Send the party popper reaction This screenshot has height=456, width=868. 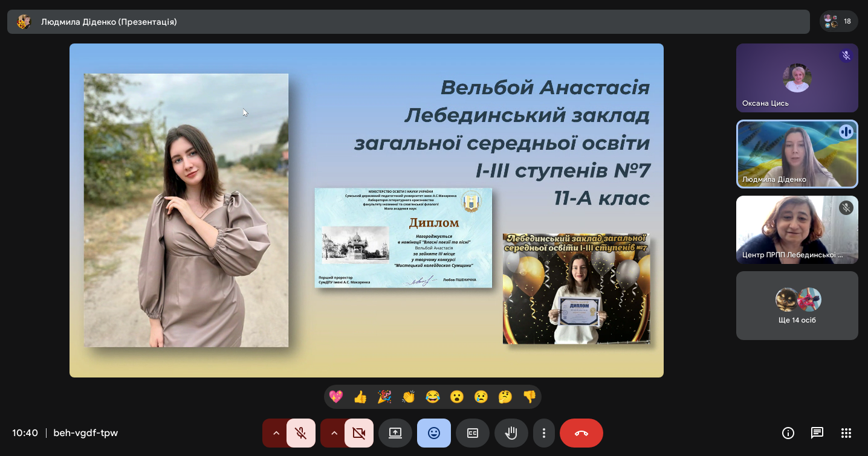pos(384,397)
